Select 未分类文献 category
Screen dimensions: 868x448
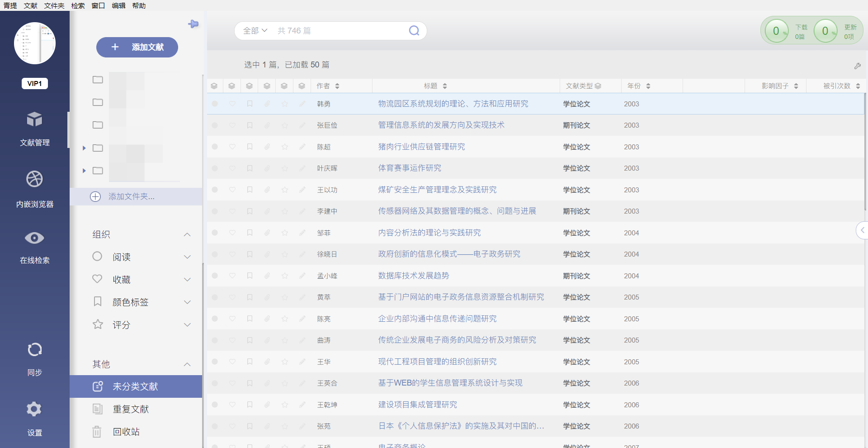(136, 386)
